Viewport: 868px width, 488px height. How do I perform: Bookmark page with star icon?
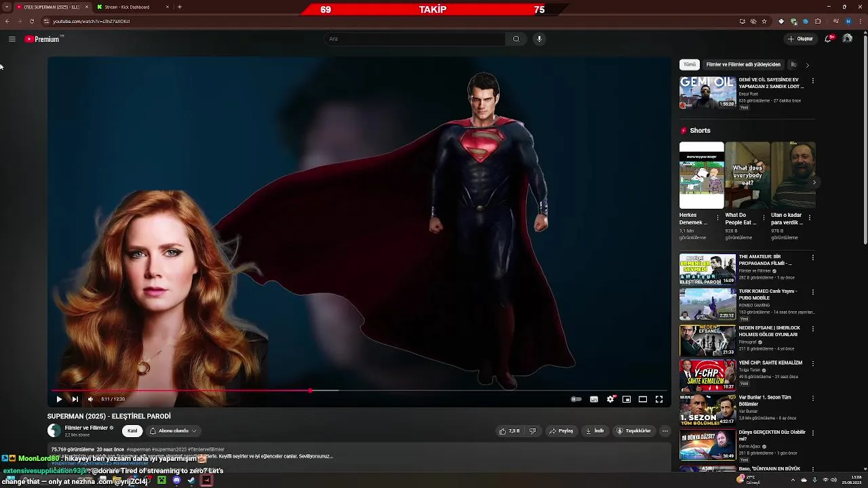(x=764, y=21)
